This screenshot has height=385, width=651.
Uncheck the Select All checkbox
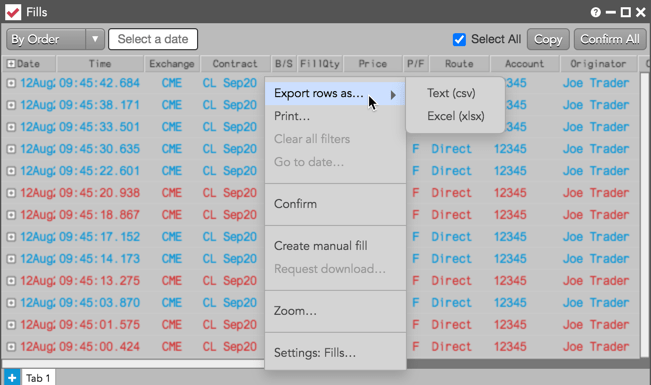coord(459,39)
